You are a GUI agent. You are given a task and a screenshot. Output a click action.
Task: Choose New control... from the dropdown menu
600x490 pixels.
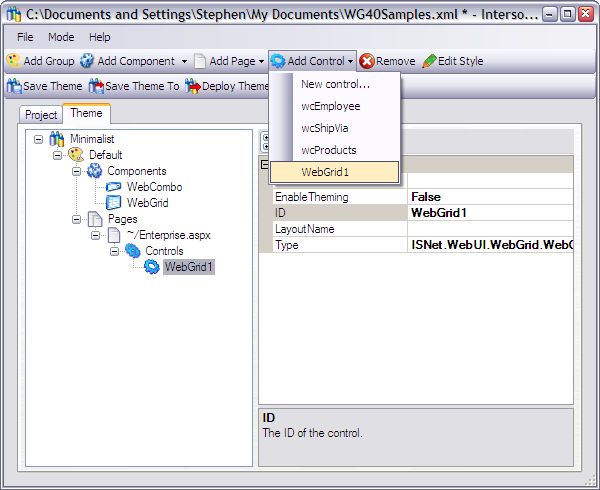pyautogui.click(x=335, y=84)
